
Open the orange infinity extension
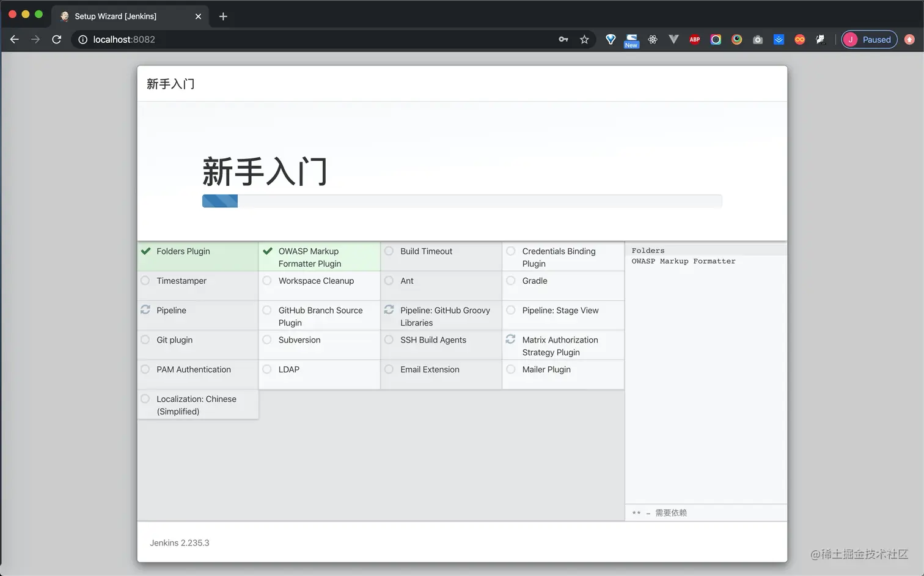[800, 39]
